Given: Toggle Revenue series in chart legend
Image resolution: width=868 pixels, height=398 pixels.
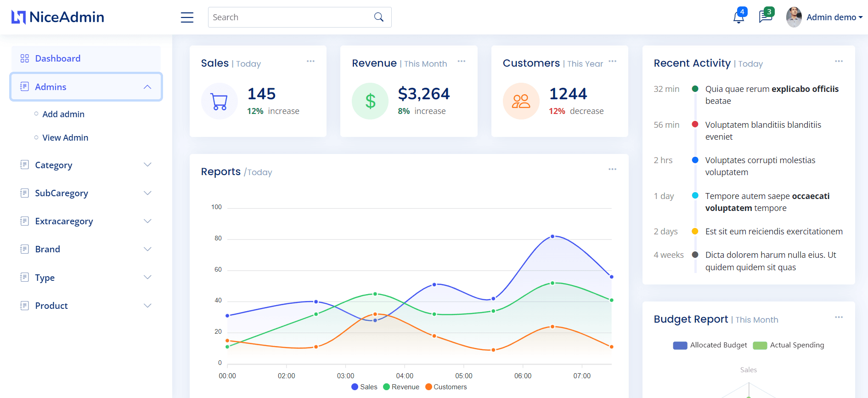Looking at the screenshot, I should [401, 387].
